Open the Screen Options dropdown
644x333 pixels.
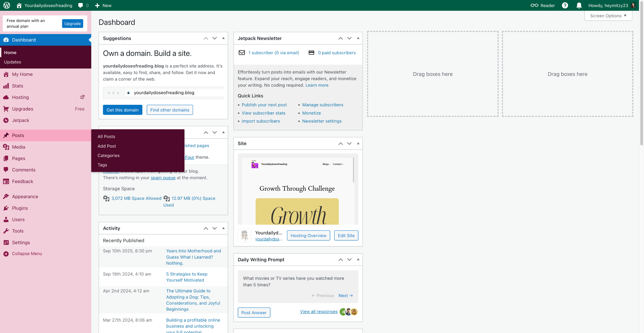tap(608, 16)
